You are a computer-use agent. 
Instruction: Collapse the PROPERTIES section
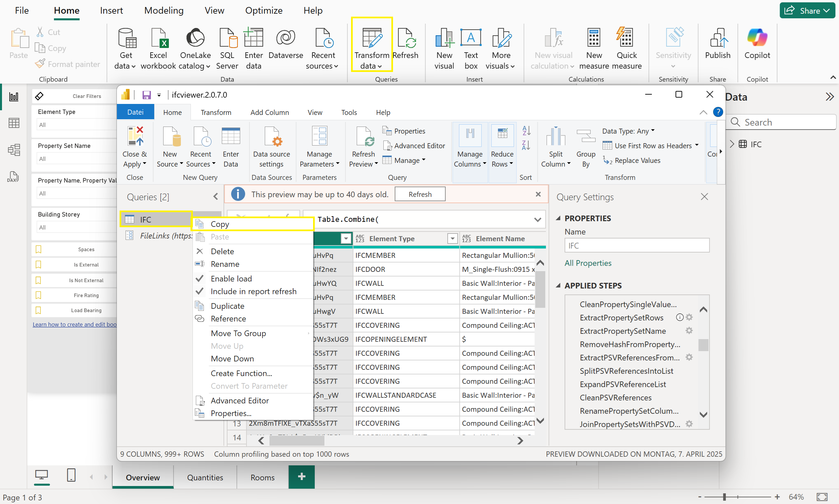(558, 219)
